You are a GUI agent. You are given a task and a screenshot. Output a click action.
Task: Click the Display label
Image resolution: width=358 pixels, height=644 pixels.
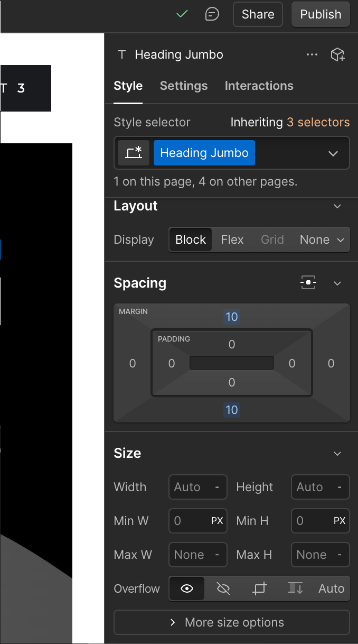click(134, 240)
